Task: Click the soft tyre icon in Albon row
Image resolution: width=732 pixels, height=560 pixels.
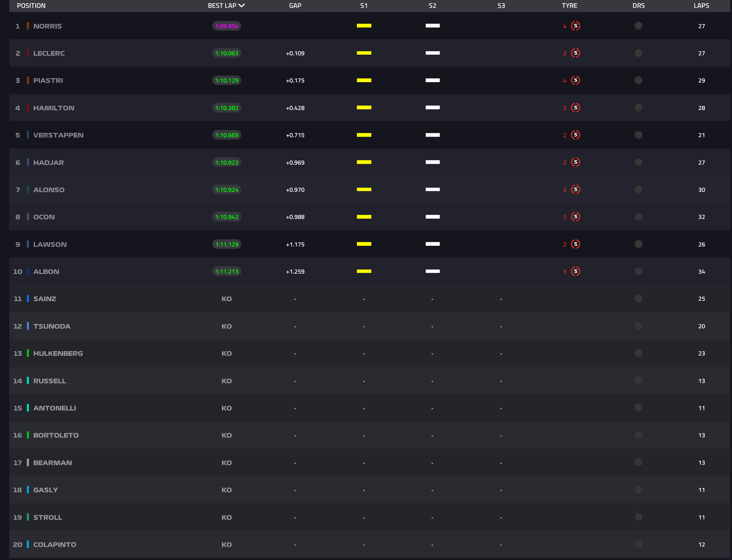Action: pyautogui.click(x=575, y=271)
